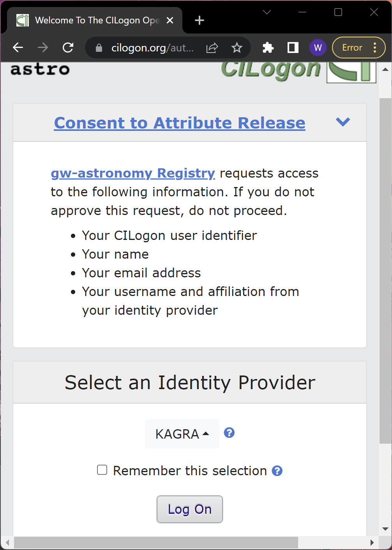Open the W profile avatar
Screen dimensions: 392x550
(318, 48)
